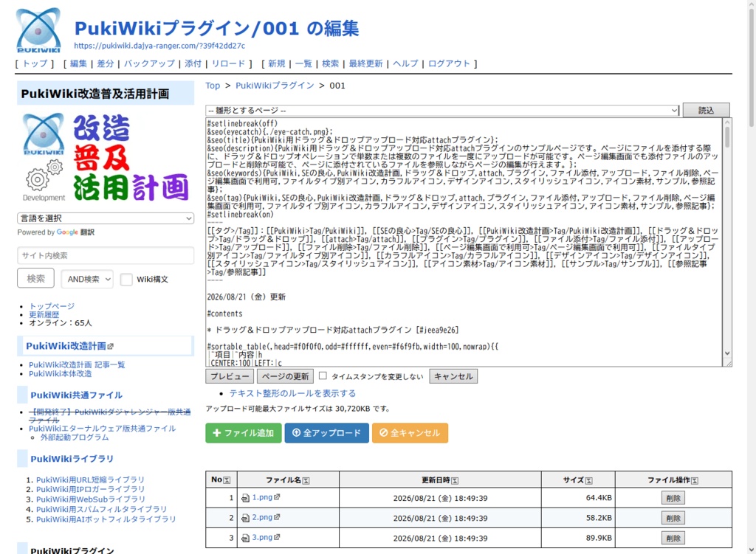This screenshot has width=756, height=554.
Task: Click the サイト内検索 search input field
Action: pyautogui.click(x=106, y=255)
